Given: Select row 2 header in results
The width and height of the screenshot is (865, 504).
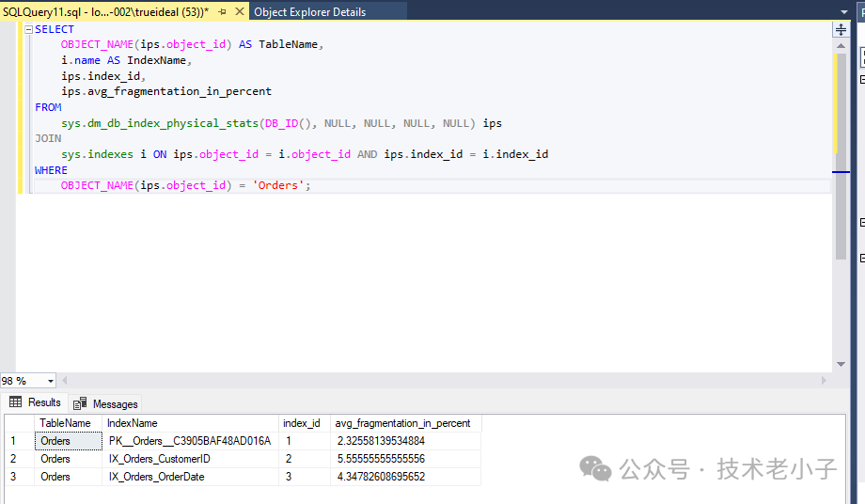Looking at the screenshot, I should point(20,459).
